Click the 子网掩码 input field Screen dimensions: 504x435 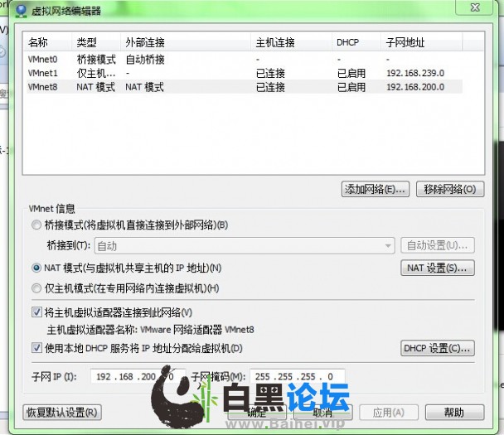click(298, 376)
